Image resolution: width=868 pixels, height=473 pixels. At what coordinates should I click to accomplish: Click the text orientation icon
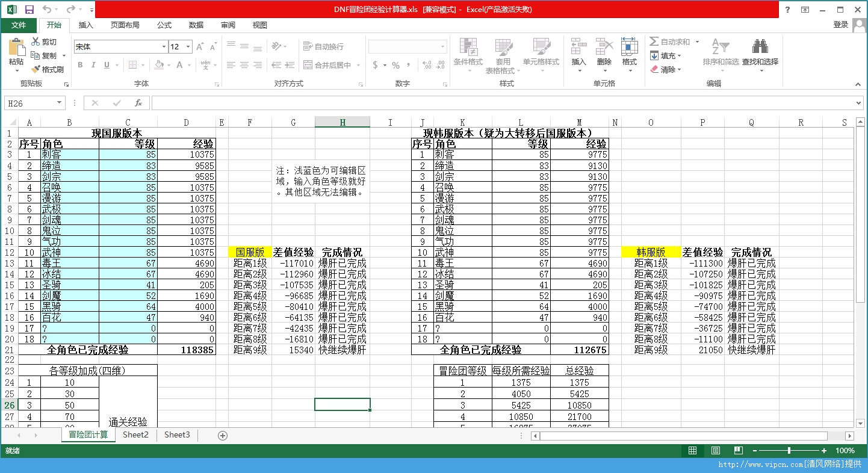(276, 46)
